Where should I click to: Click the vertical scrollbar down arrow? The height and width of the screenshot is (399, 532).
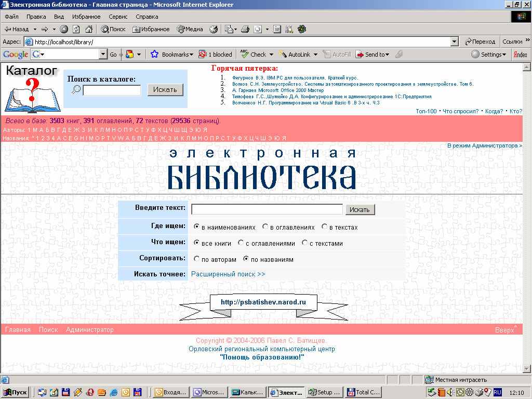pos(527,368)
